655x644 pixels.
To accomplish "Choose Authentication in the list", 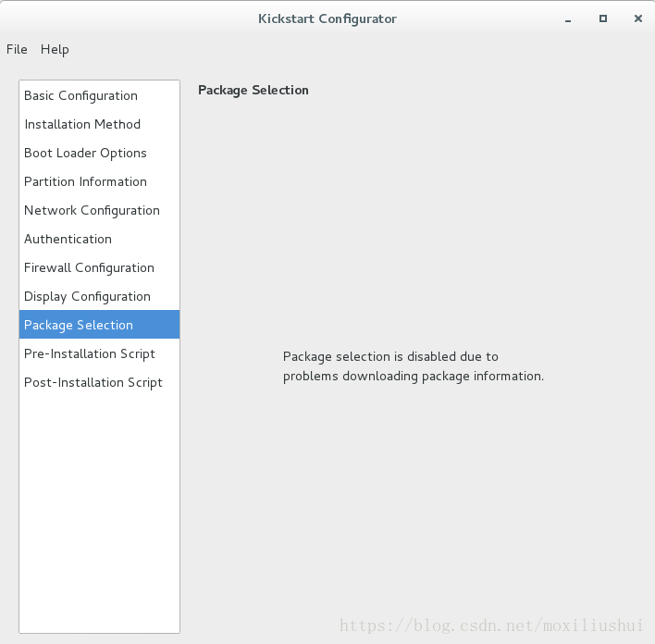I will 99,239.
